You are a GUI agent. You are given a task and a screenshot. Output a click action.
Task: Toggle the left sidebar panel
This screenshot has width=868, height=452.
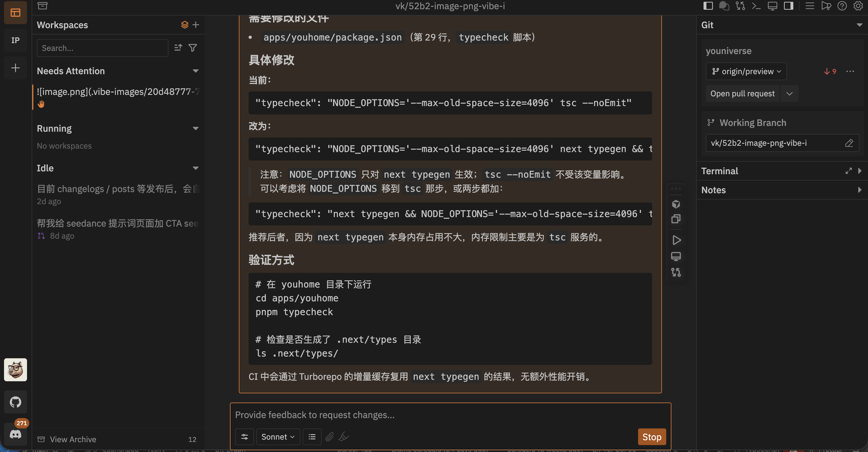pyautogui.click(x=708, y=6)
